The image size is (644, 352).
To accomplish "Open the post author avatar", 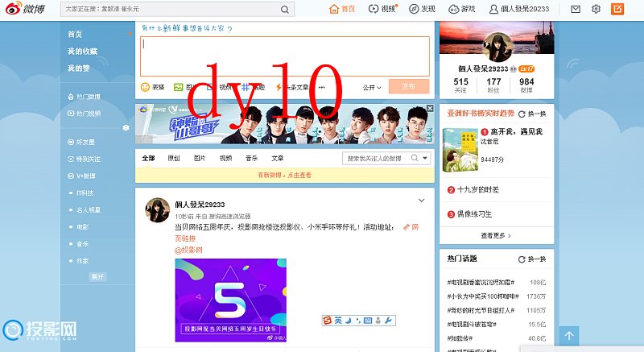I will [x=157, y=210].
